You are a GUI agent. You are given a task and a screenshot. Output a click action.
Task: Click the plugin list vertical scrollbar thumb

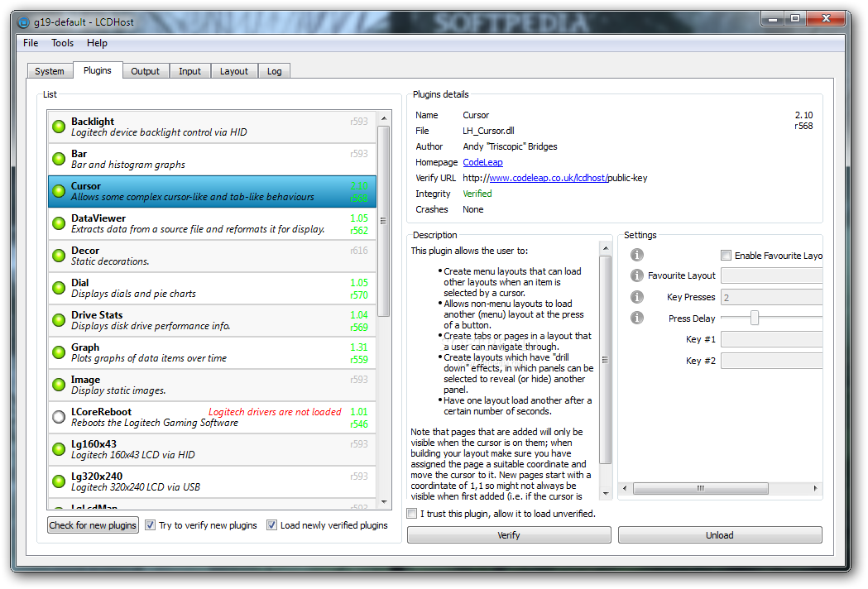pos(384,221)
